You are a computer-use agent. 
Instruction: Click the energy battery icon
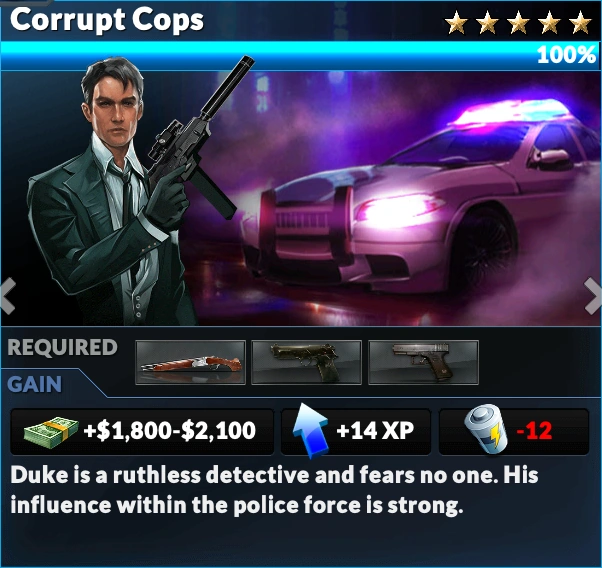point(485,429)
